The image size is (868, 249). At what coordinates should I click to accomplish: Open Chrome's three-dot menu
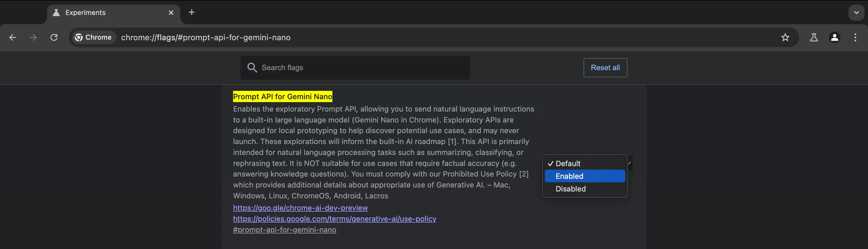click(x=855, y=37)
